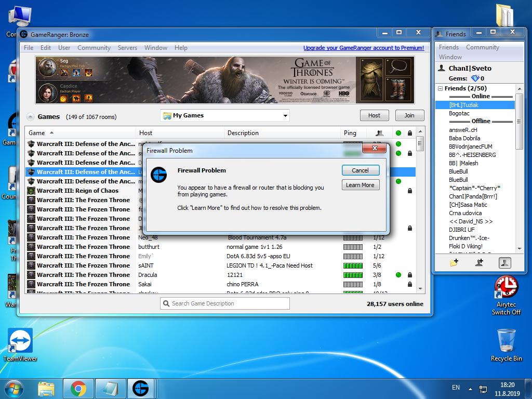Viewport: 532px width, 399px height.
Task: Open the Window menu in GameRanger window
Action: [x=156, y=48]
